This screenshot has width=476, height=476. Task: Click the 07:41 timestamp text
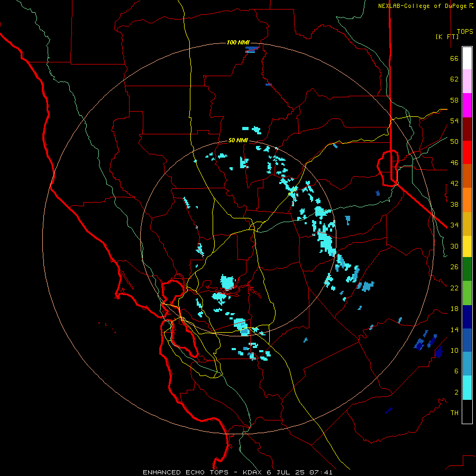tap(321, 472)
